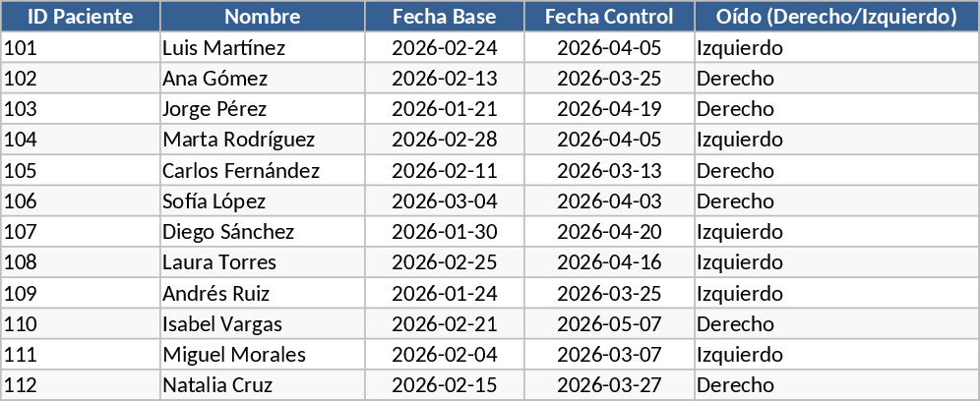The height and width of the screenshot is (401, 980).
Task: Click Sofía López's control date 2026-04-03
Action: coord(609,201)
